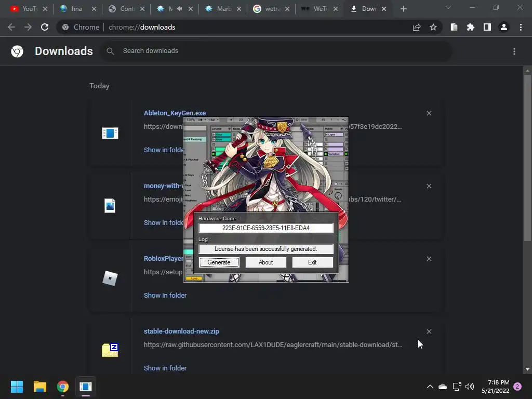Close the Downloads tab
The image size is (532, 399).
pyautogui.click(x=384, y=9)
